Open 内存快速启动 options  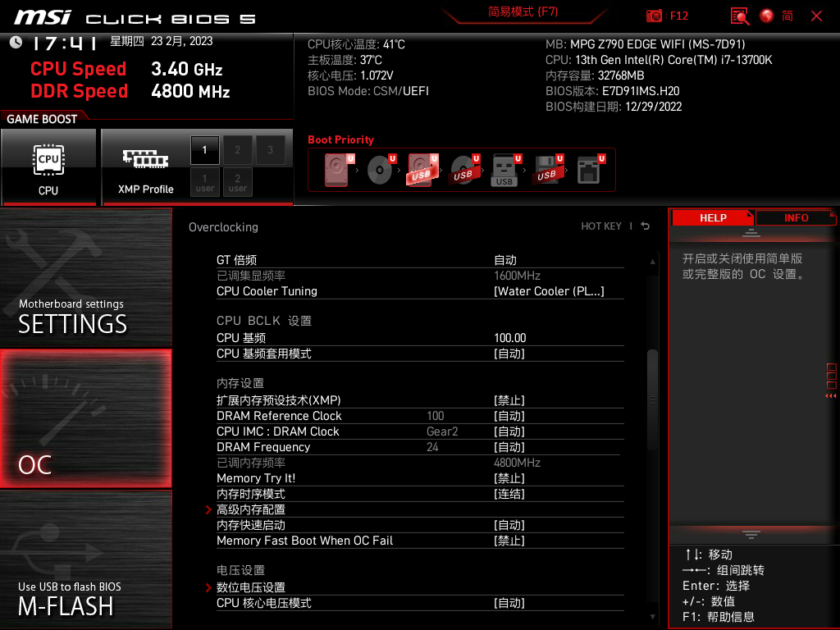point(420,525)
